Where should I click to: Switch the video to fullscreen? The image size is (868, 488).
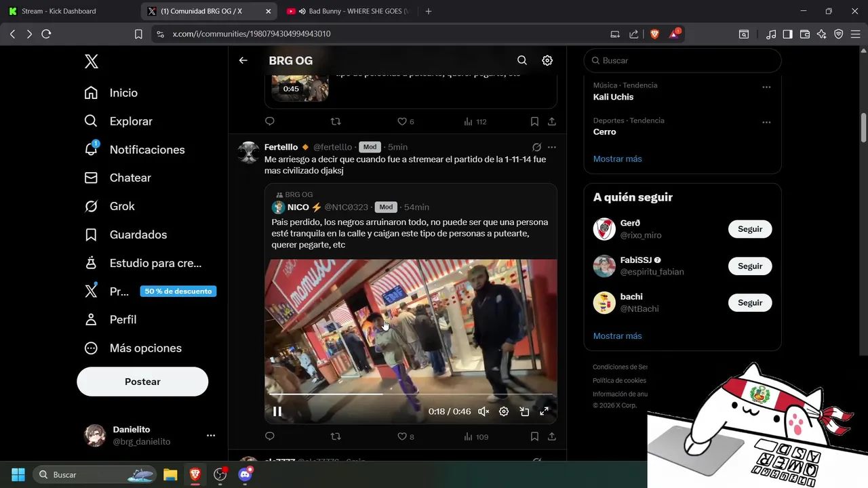tap(544, 411)
